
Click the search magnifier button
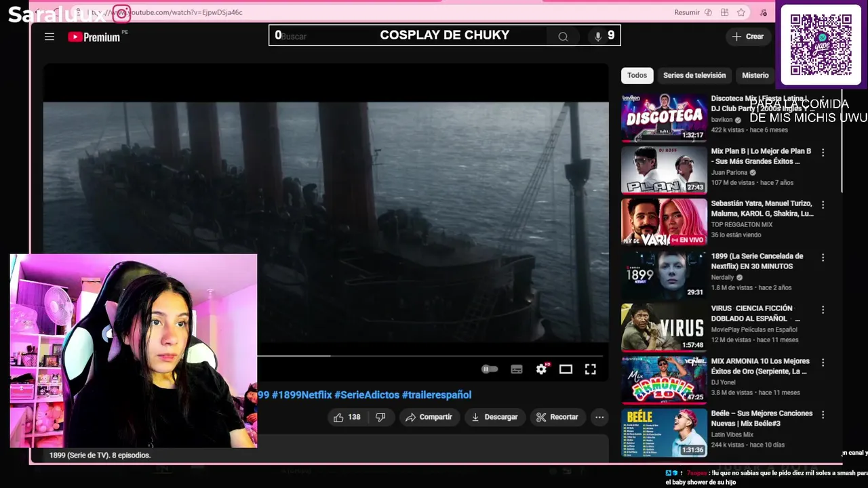[563, 37]
